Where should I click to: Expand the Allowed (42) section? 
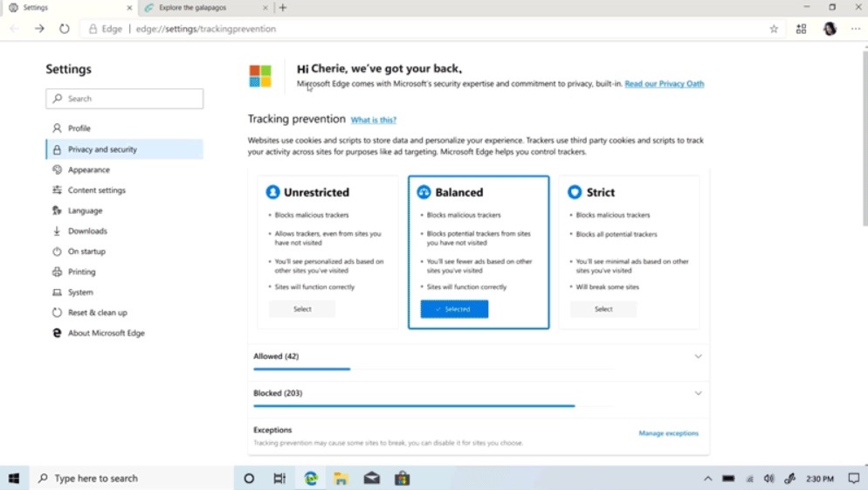[698, 356]
